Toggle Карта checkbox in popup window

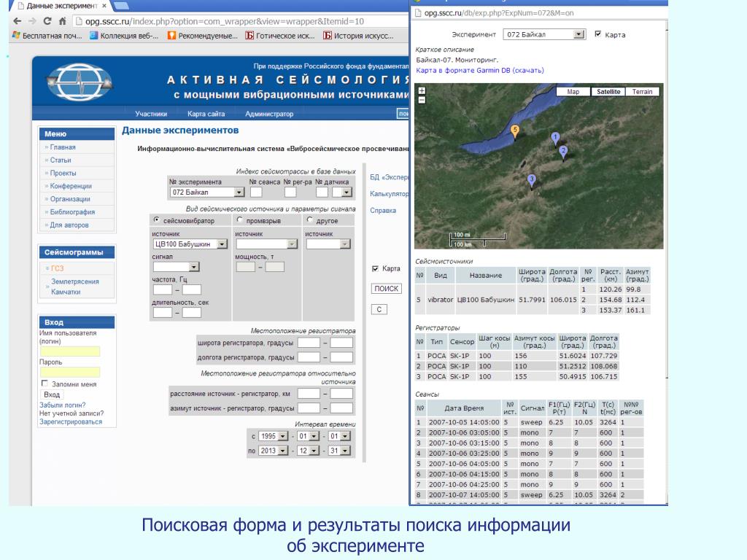pyautogui.click(x=598, y=34)
